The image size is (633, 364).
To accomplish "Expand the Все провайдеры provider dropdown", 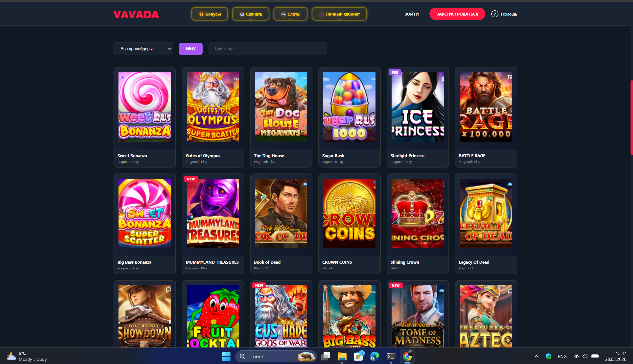I will (143, 49).
